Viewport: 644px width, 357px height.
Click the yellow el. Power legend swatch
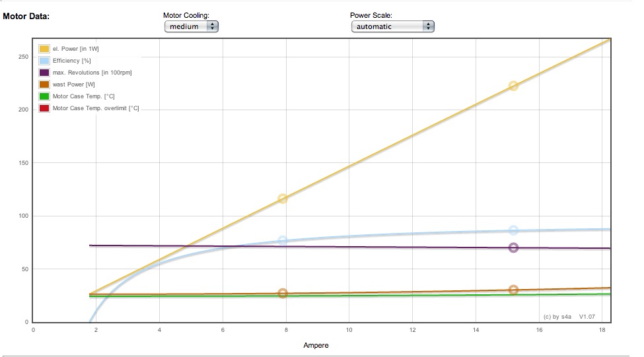coord(44,49)
